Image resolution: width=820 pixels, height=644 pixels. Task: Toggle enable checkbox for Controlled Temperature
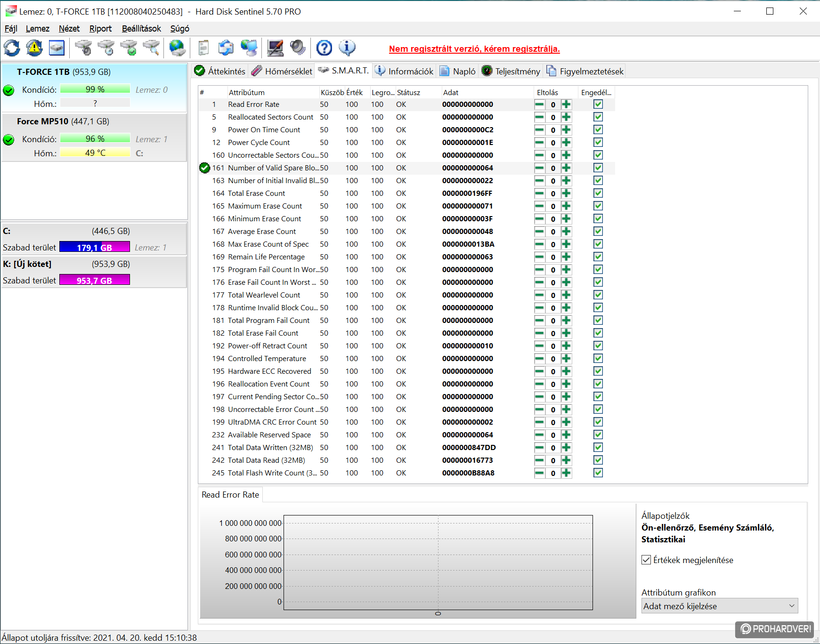pos(598,358)
